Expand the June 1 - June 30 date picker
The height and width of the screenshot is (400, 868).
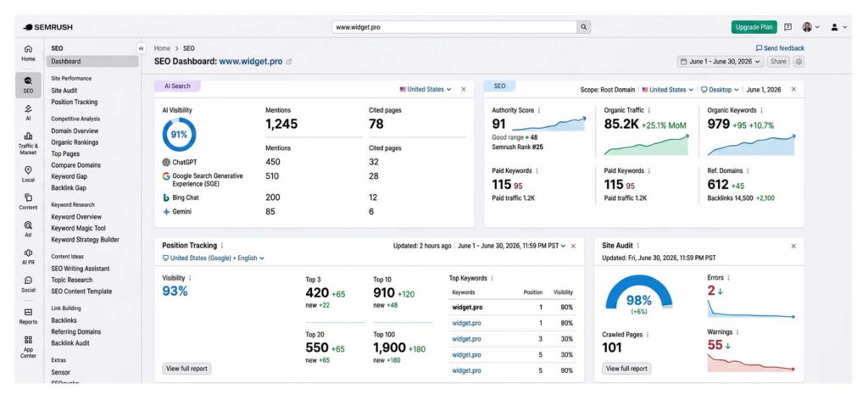point(721,62)
